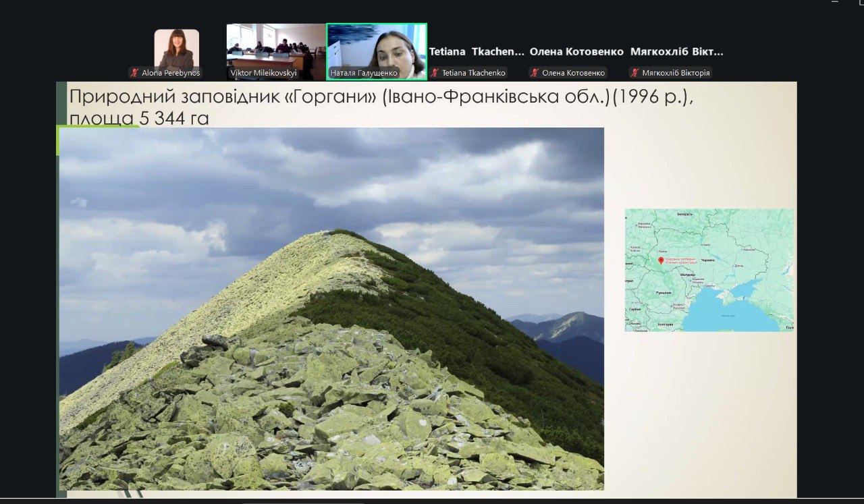
Task: Click the red location pin on the map
Action: [661, 260]
